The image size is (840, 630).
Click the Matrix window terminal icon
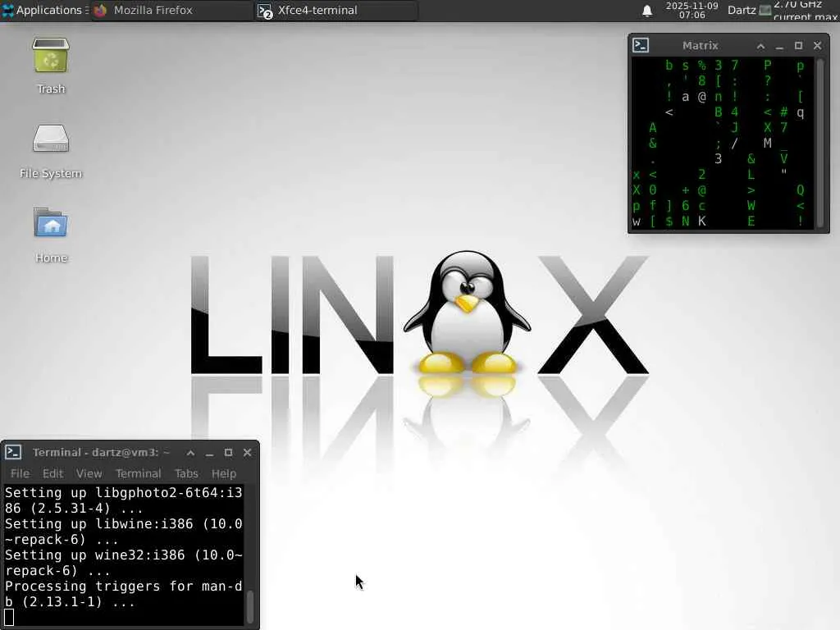point(641,46)
